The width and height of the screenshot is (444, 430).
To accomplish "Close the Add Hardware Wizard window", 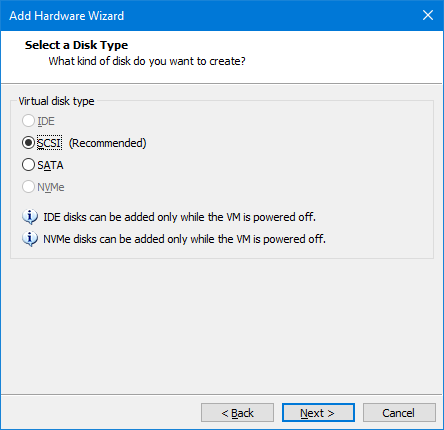I will coord(428,15).
